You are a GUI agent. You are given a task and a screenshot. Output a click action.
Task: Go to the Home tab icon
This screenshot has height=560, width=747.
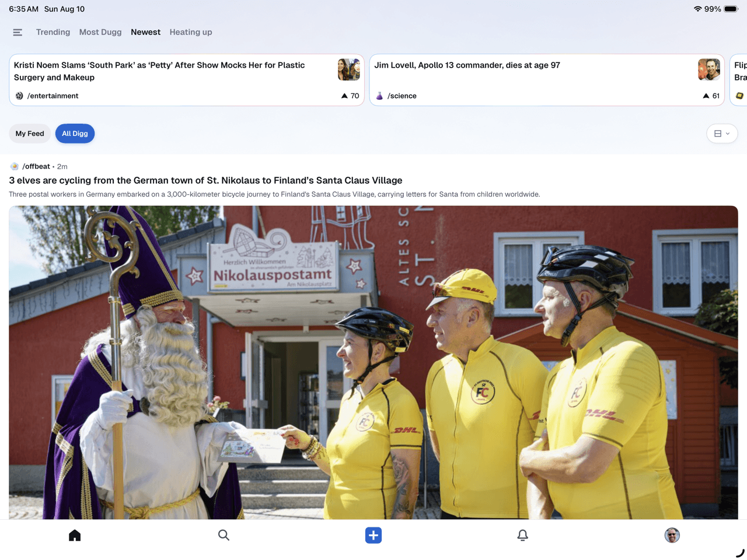pyautogui.click(x=75, y=535)
